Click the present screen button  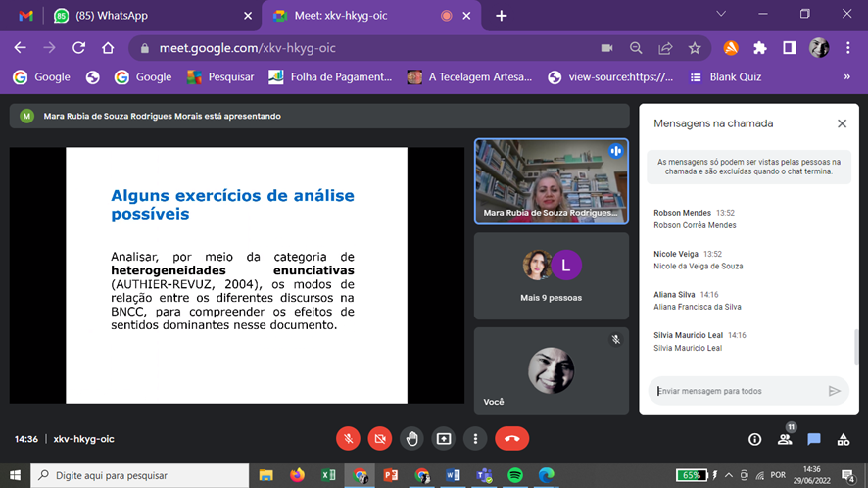444,439
